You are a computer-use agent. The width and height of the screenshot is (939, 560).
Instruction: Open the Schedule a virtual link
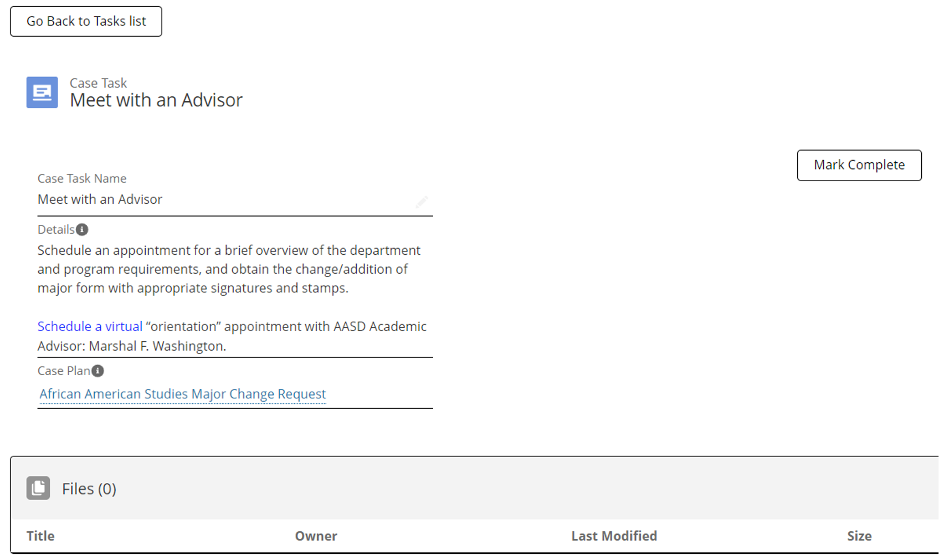pos(90,327)
